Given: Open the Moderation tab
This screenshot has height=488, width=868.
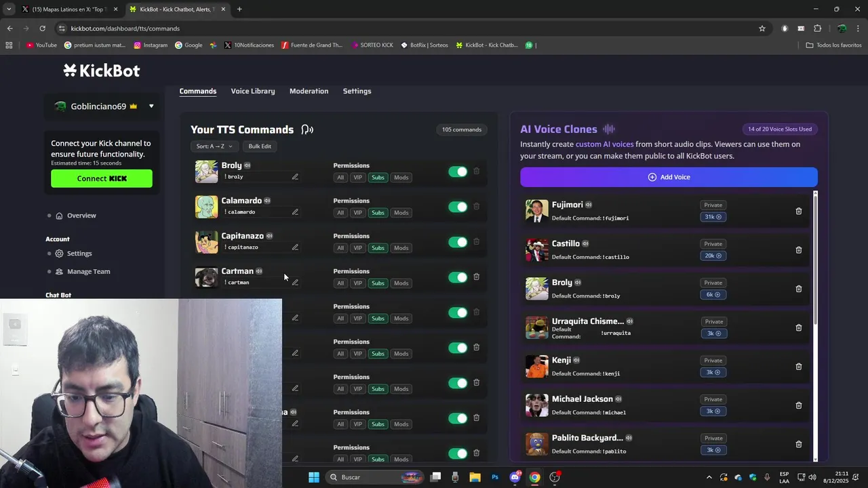Looking at the screenshot, I should pyautogui.click(x=309, y=91).
